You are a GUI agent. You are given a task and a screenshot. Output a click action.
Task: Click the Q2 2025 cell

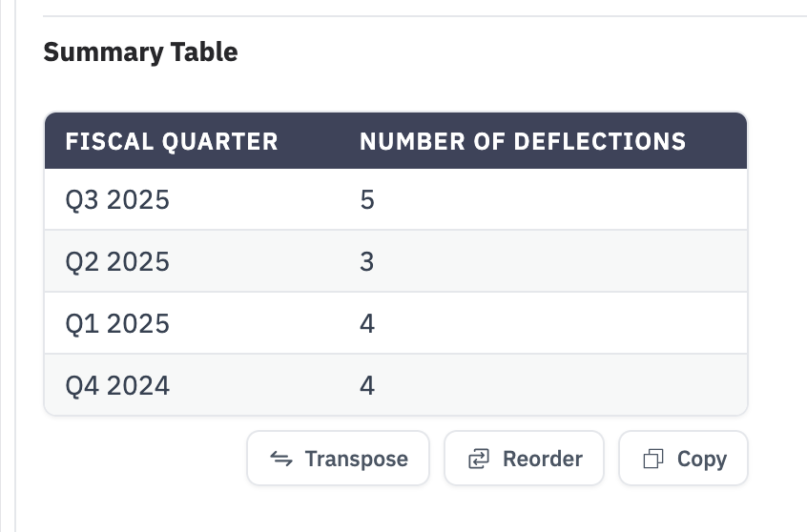click(117, 261)
